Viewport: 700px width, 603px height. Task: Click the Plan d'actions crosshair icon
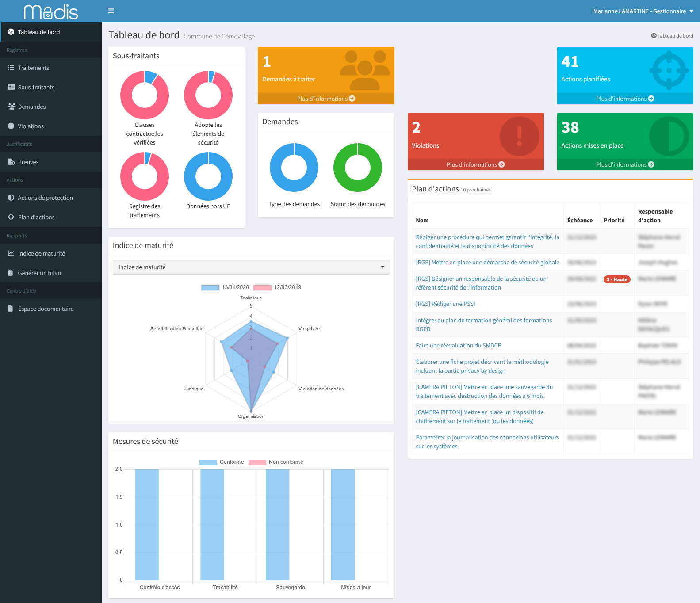[x=11, y=217]
